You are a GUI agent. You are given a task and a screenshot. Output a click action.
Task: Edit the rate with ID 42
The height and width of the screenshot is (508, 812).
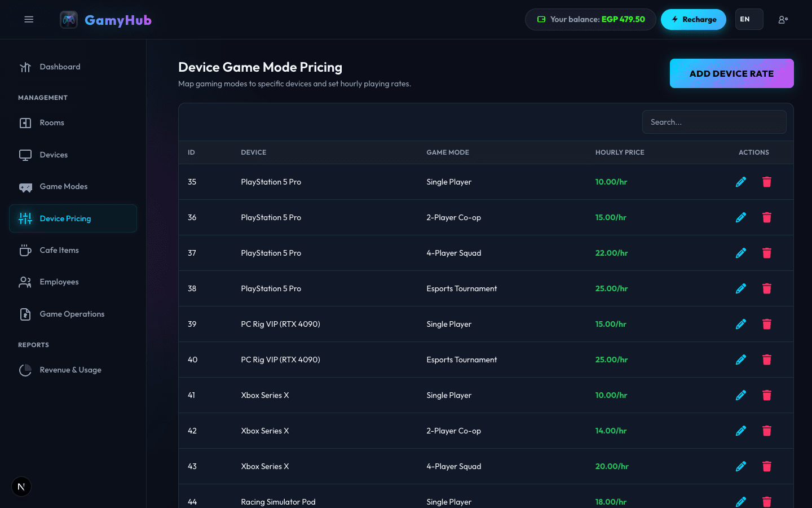pos(741,431)
